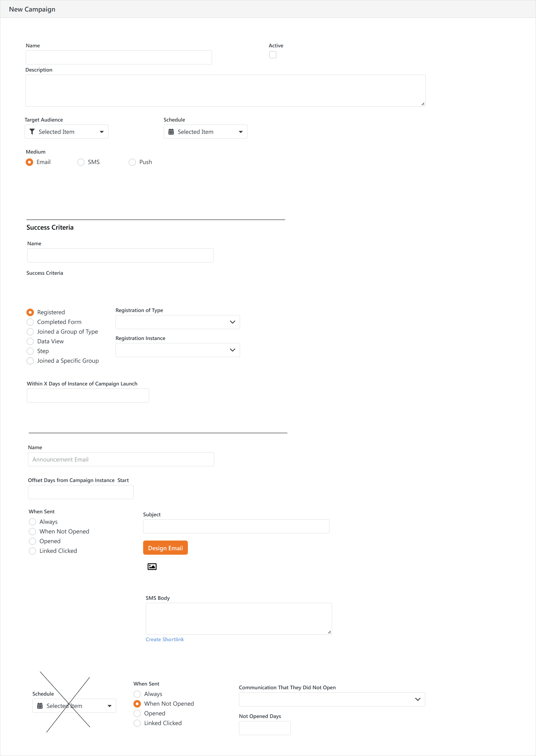The width and height of the screenshot is (536, 756).
Task: Click the Subject input field
Action: click(236, 526)
